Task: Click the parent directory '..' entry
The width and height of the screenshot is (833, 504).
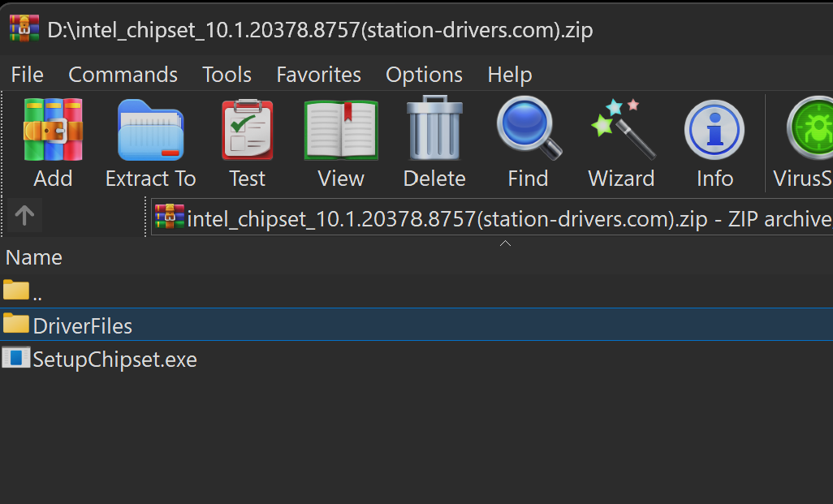Action: tap(37, 292)
